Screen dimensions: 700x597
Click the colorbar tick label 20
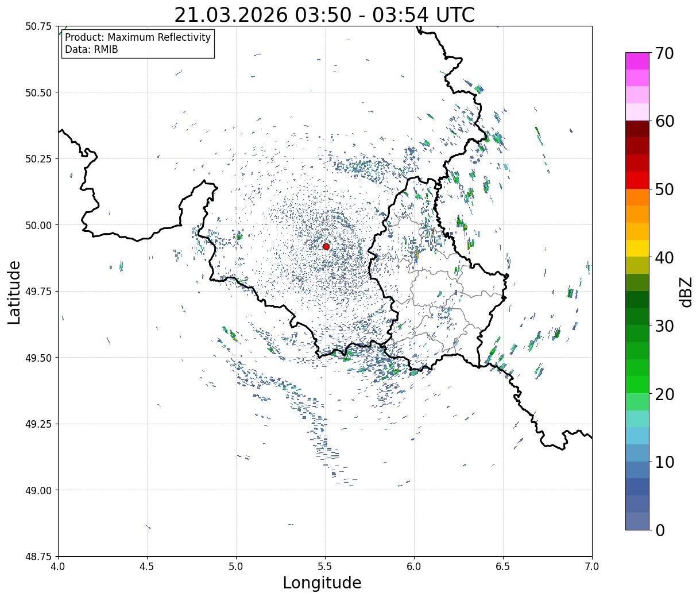[664, 394]
